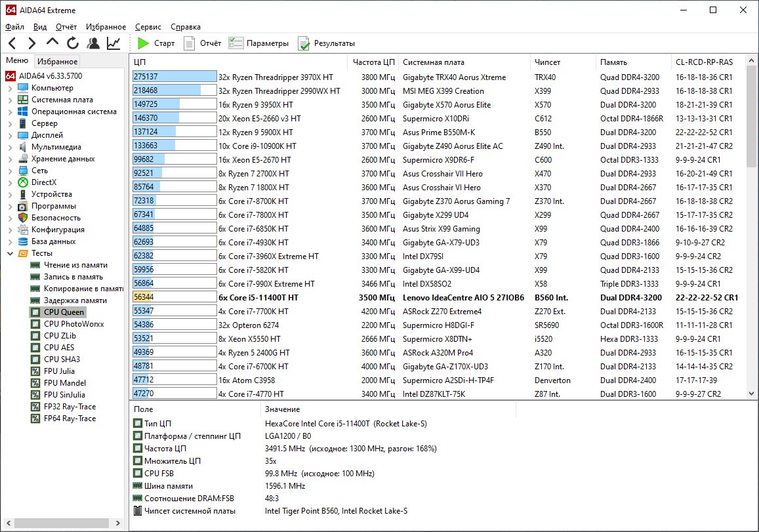This screenshot has width=759, height=532.
Task: Select the Чтение из памяти test
Action: 75,265
